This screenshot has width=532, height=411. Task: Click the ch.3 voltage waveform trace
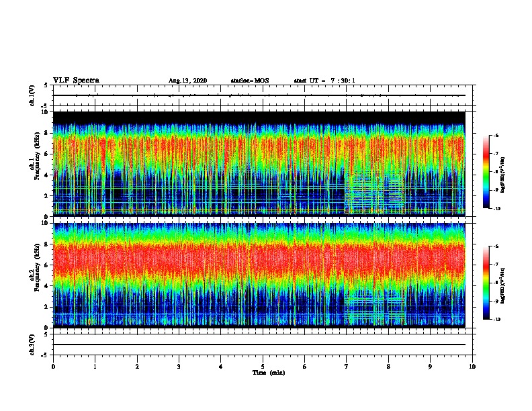(x=259, y=345)
